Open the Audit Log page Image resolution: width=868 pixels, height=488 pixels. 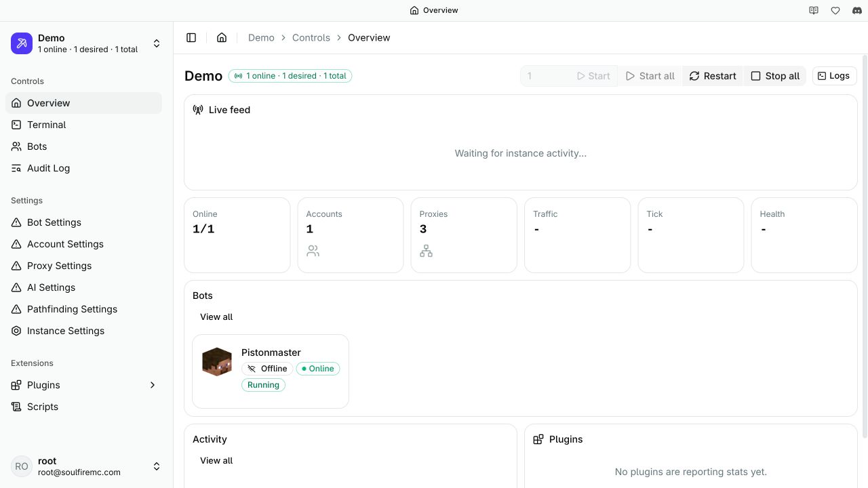tap(84, 168)
